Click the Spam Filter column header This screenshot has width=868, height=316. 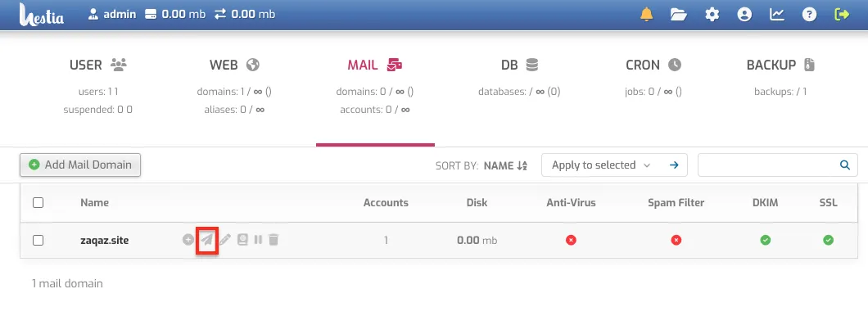(676, 202)
